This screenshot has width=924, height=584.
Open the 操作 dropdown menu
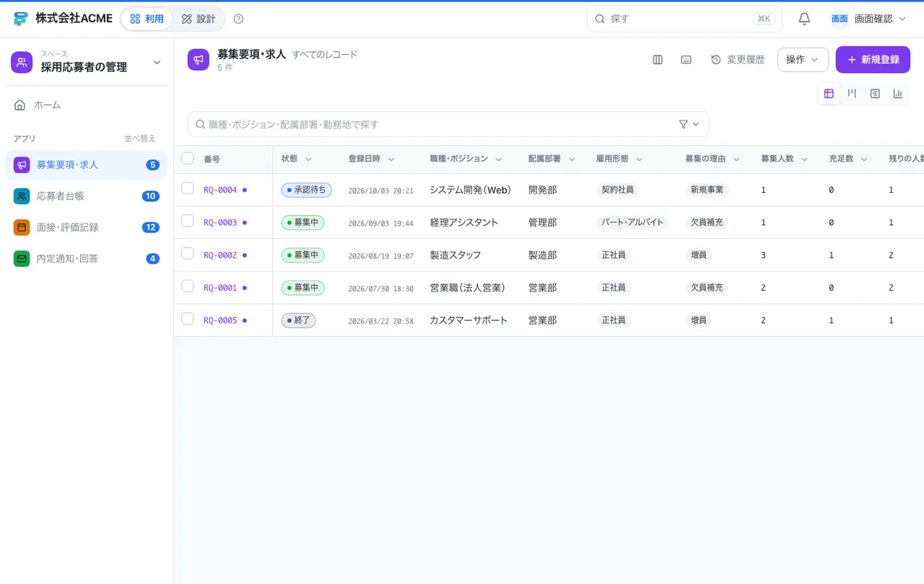(803, 60)
